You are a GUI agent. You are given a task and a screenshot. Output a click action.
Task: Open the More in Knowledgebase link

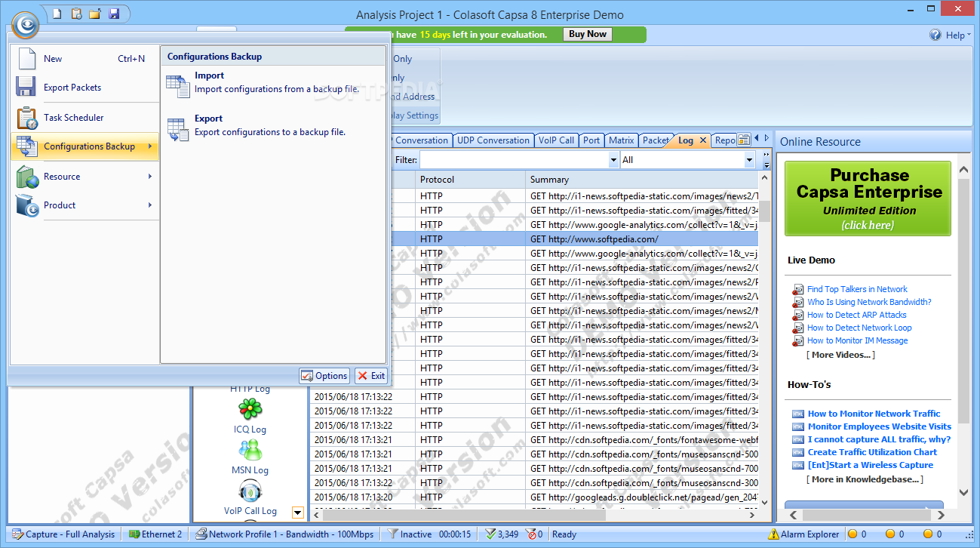[865, 479]
